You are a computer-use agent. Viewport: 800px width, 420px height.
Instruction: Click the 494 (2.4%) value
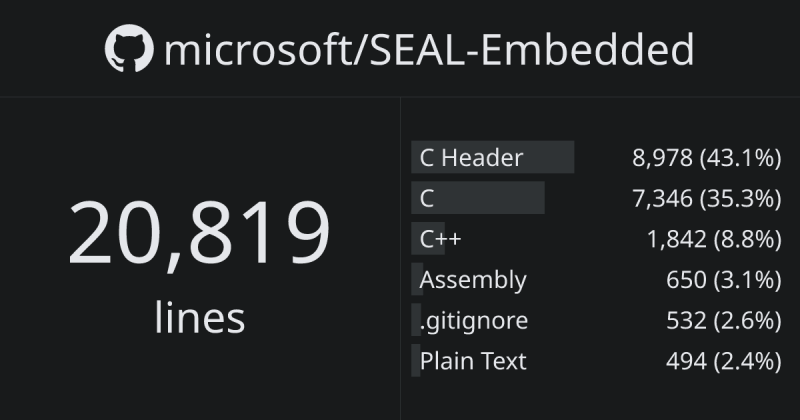pos(723,362)
